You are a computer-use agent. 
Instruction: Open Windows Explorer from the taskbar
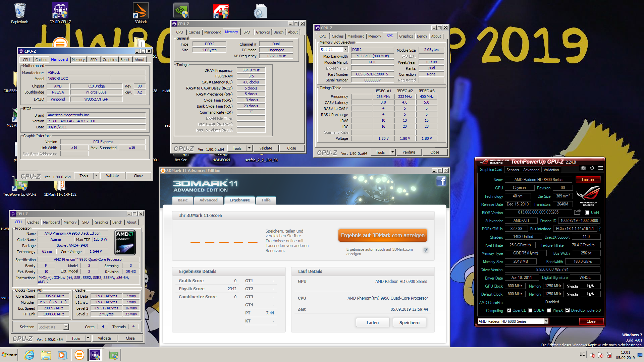coord(46,355)
